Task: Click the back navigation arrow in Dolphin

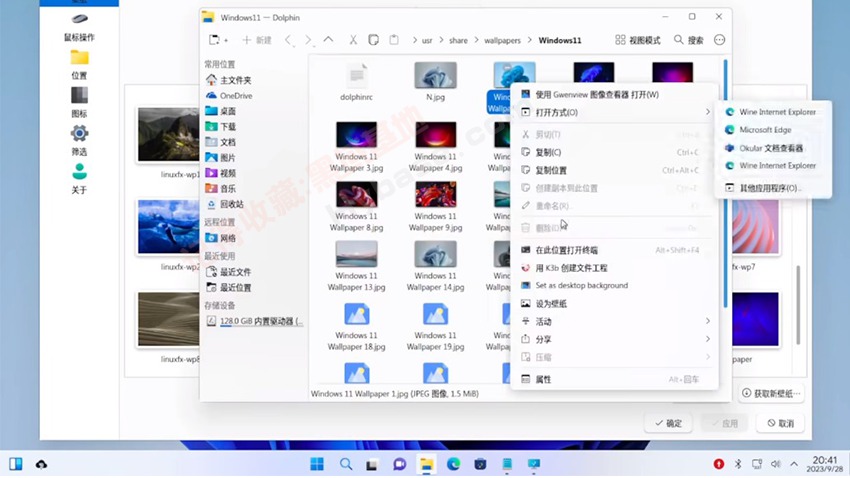Action: 288,40
